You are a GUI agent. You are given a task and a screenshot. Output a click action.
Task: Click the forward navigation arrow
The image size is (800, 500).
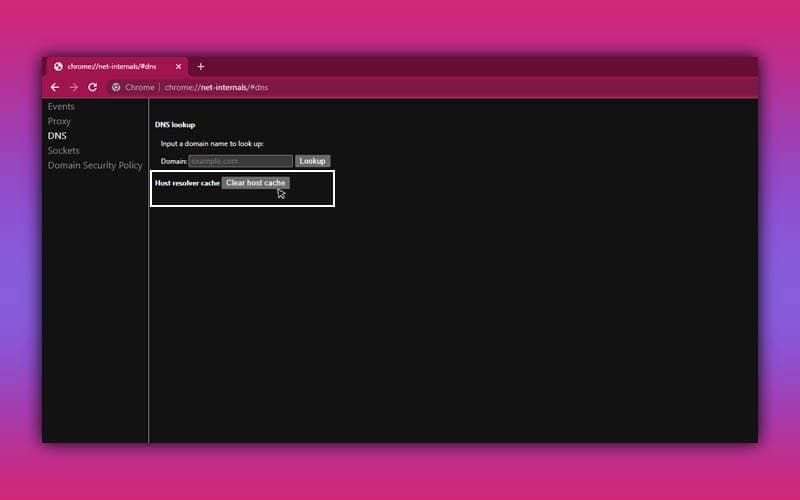click(x=73, y=87)
